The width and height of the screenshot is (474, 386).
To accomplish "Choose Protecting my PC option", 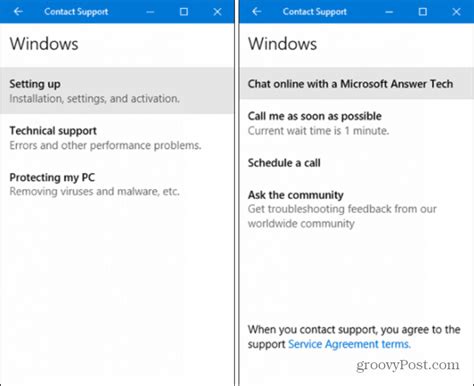I will 117,184.
